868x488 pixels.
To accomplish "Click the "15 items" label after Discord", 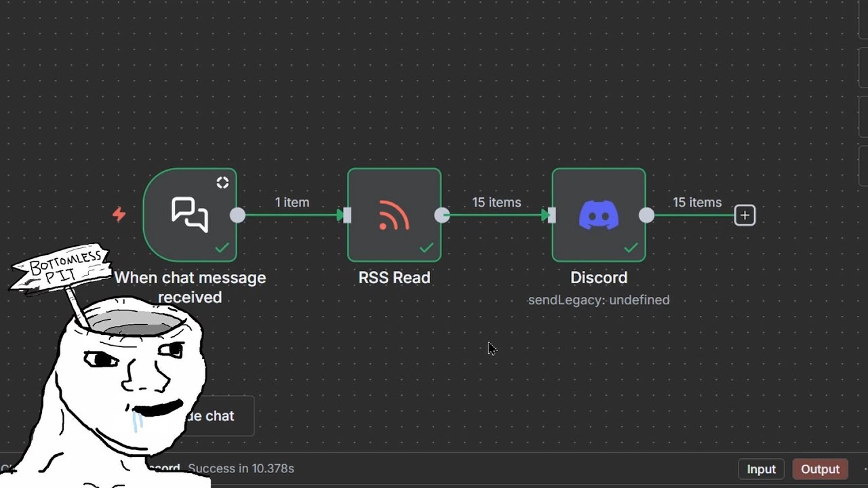I will (697, 202).
